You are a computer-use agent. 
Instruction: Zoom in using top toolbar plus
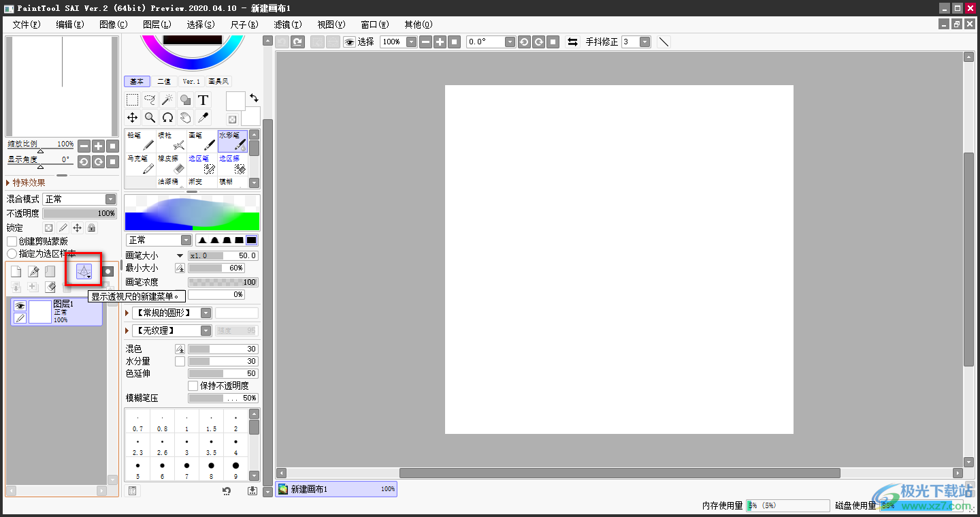coord(440,42)
